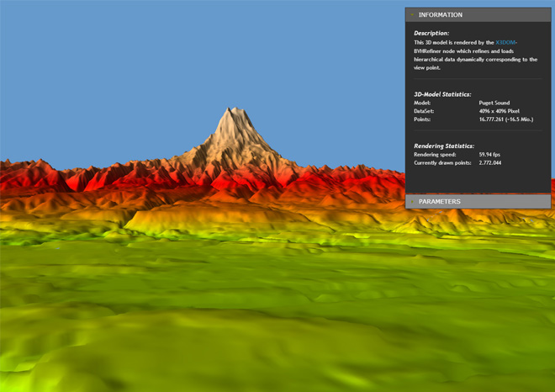The image size is (555, 392).
Task: Expand the PARAMETERS panel arrow
Action: pos(412,202)
